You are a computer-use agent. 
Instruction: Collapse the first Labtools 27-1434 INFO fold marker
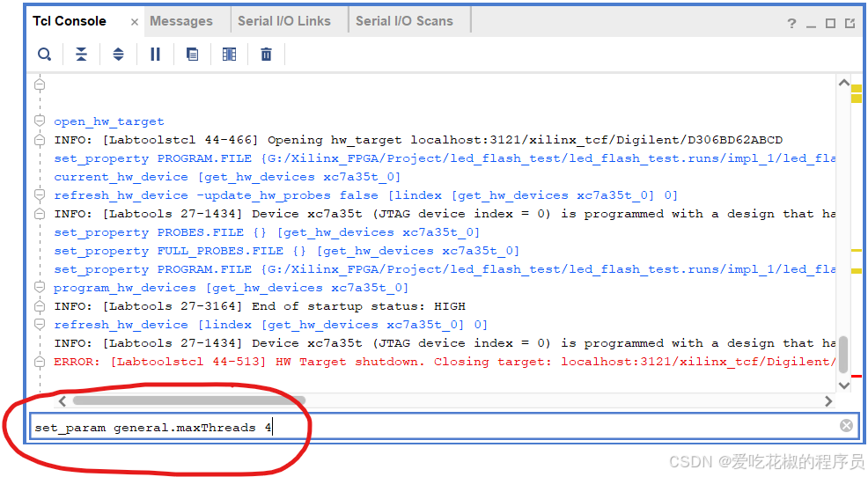point(40,214)
